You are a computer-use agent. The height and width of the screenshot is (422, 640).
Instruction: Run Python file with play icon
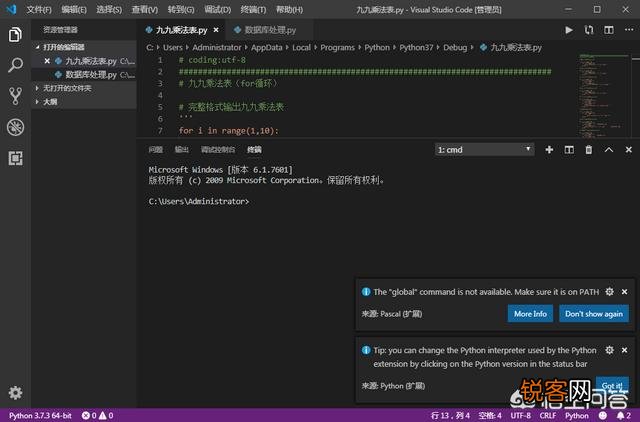tap(569, 30)
